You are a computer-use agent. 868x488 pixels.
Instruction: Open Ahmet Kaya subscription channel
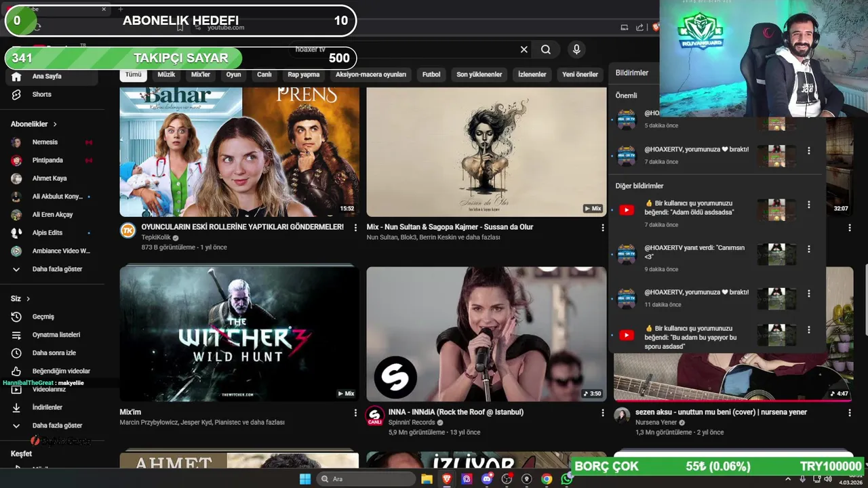(49, 178)
